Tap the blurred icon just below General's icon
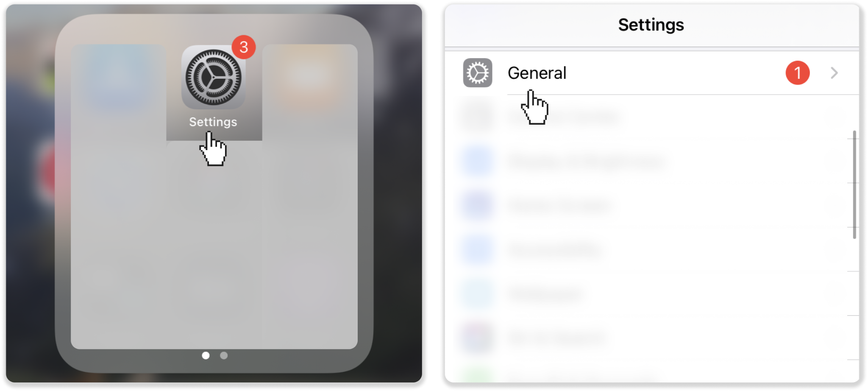 click(478, 117)
